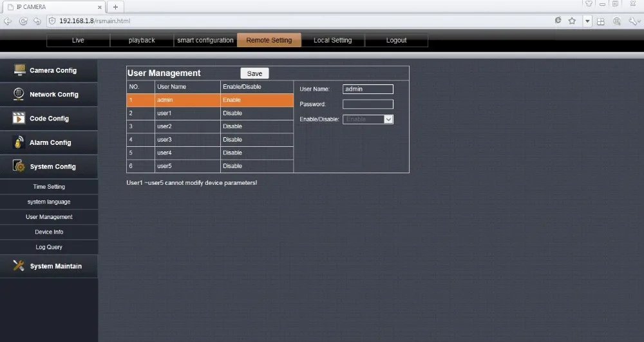Click the User Name column header
Image resolution: width=644 pixels, height=342 pixels.
pyautogui.click(x=187, y=87)
